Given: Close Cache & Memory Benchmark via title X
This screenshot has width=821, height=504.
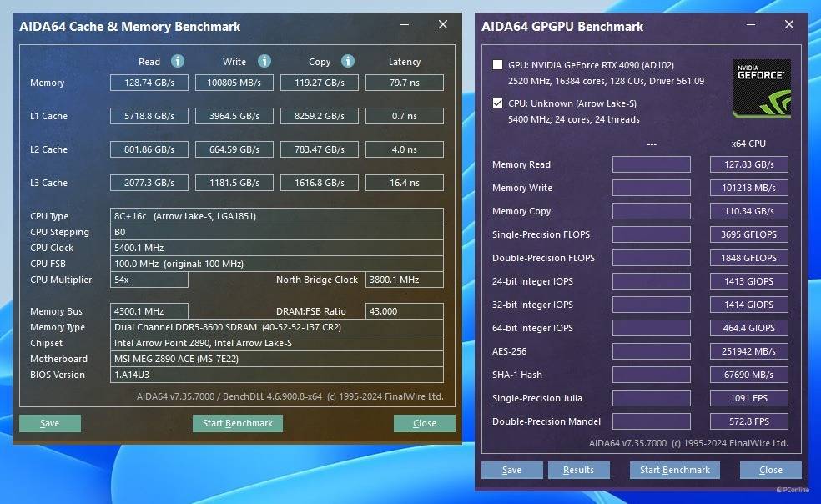Looking at the screenshot, I should click(x=443, y=25).
